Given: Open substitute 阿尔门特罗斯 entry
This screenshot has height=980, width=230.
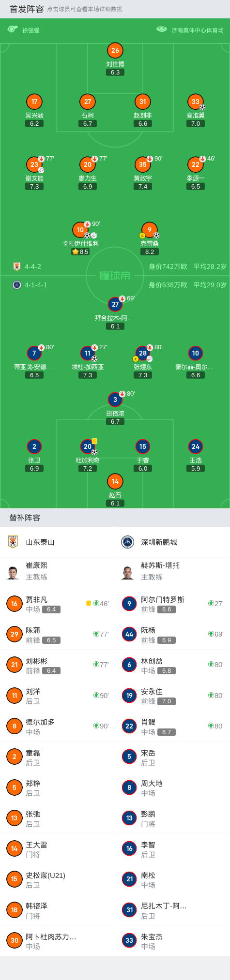Looking at the screenshot, I should click(x=172, y=604).
